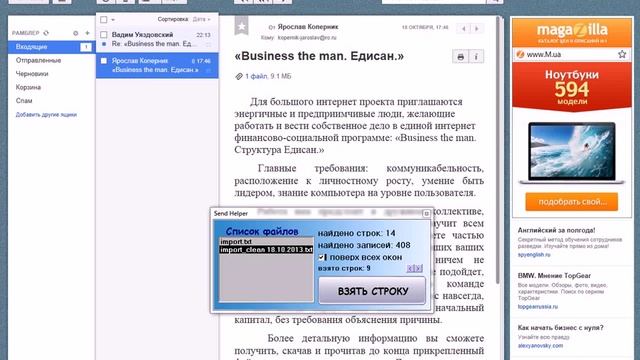This screenshot has width=640, height=360.
Task: Click the Сортировка label
Action: tap(173, 19)
